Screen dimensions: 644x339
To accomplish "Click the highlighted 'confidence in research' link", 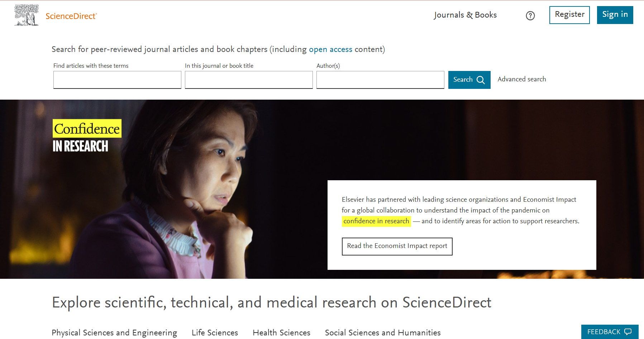I will click(x=376, y=221).
